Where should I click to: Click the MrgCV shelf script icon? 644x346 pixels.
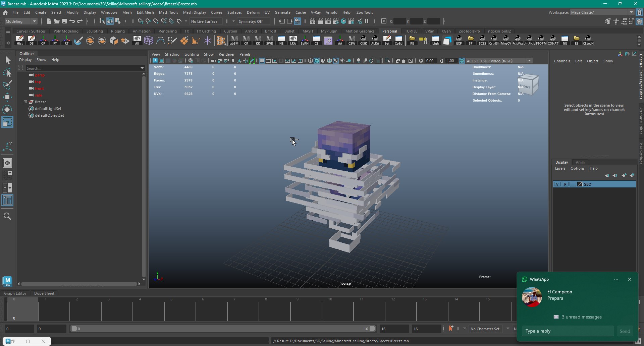[506, 40]
